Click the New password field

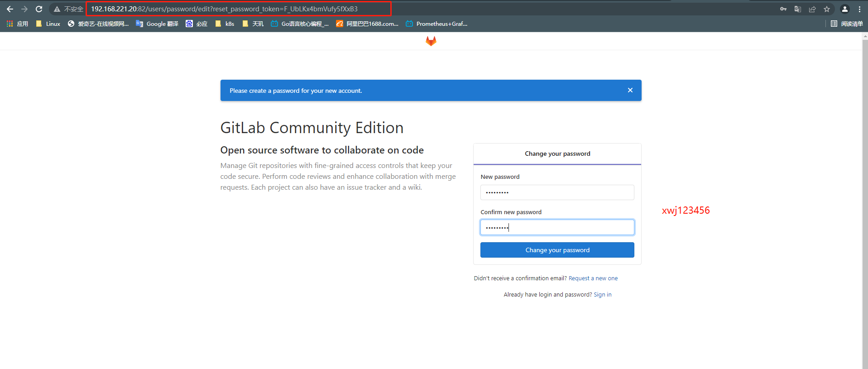[x=557, y=192]
